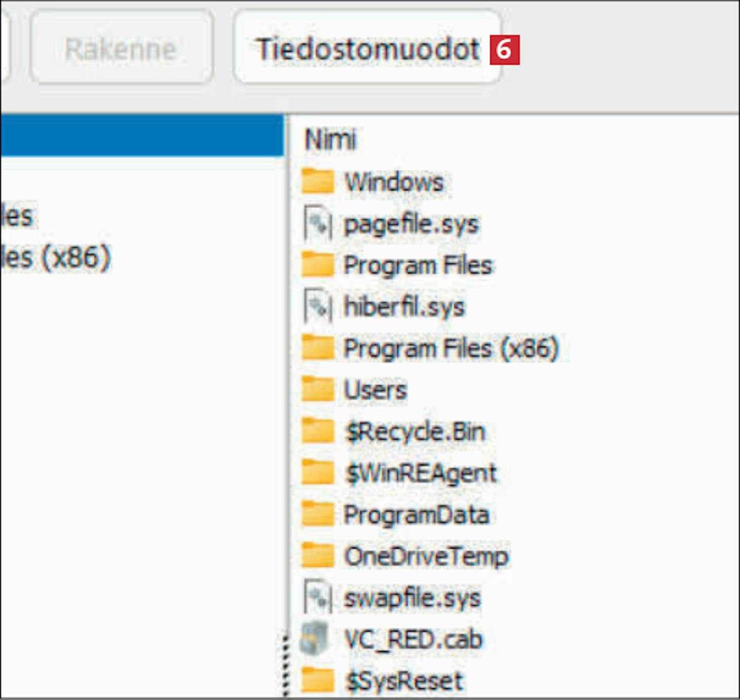Select Program Files (x86) name in file list
This screenshot has height=700, width=740.
click(451, 348)
